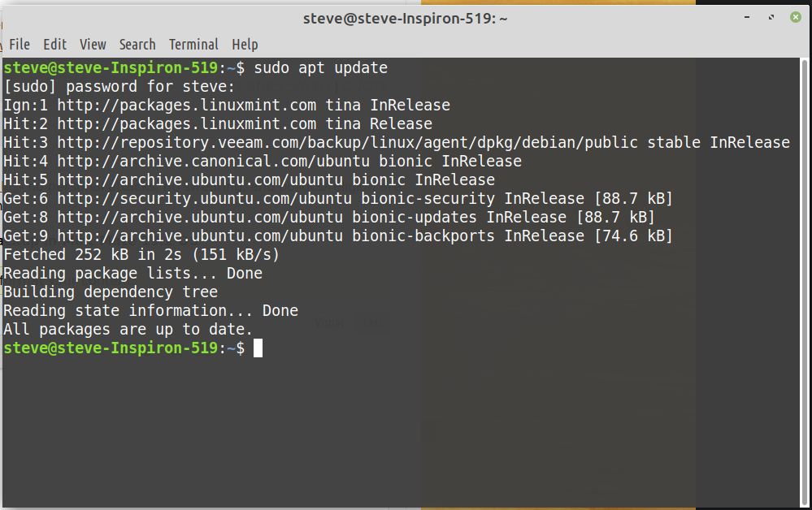Click the packages.linuxmint.com tina InRelease URL
This screenshot has height=510, width=812.
point(186,105)
